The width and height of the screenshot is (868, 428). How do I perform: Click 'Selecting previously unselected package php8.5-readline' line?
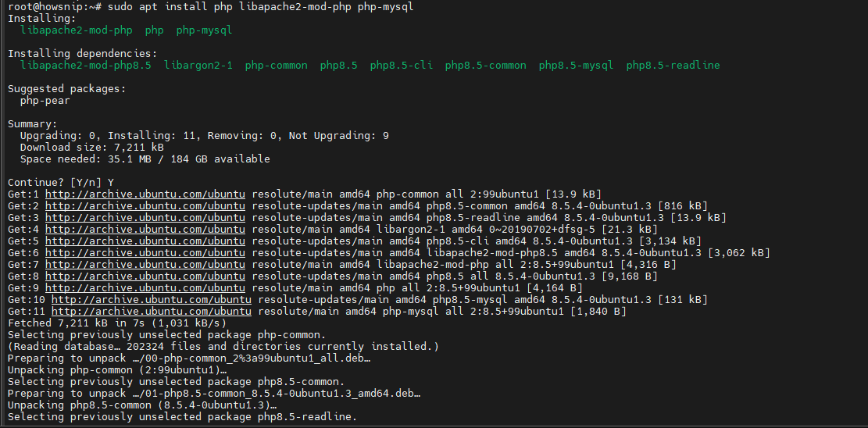(183, 417)
